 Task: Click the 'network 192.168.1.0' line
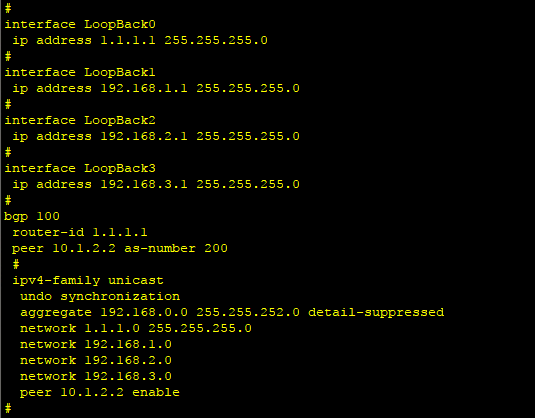point(96,344)
